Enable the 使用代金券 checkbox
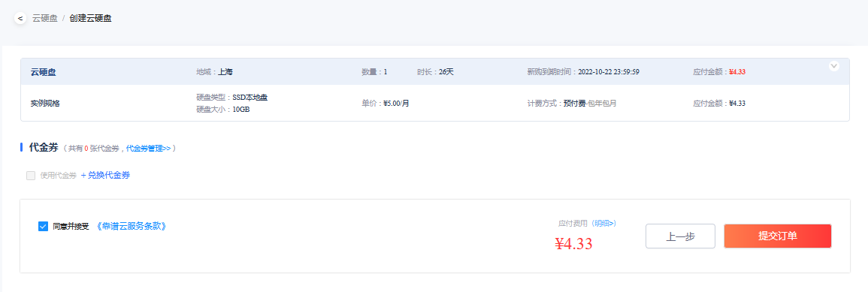This screenshot has width=868, height=292. 31,176
